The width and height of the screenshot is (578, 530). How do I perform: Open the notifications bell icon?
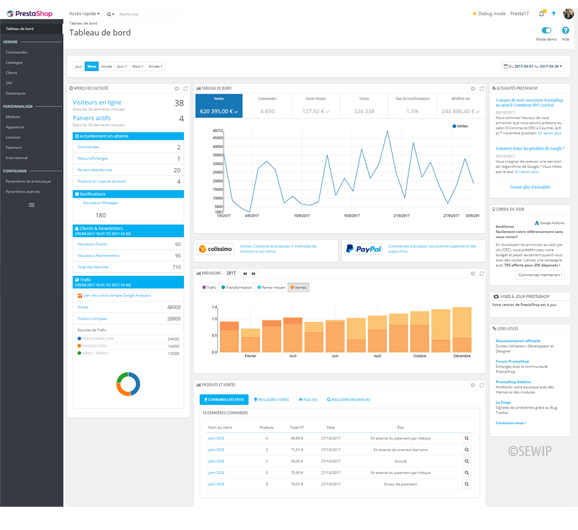[x=541, y=14]
